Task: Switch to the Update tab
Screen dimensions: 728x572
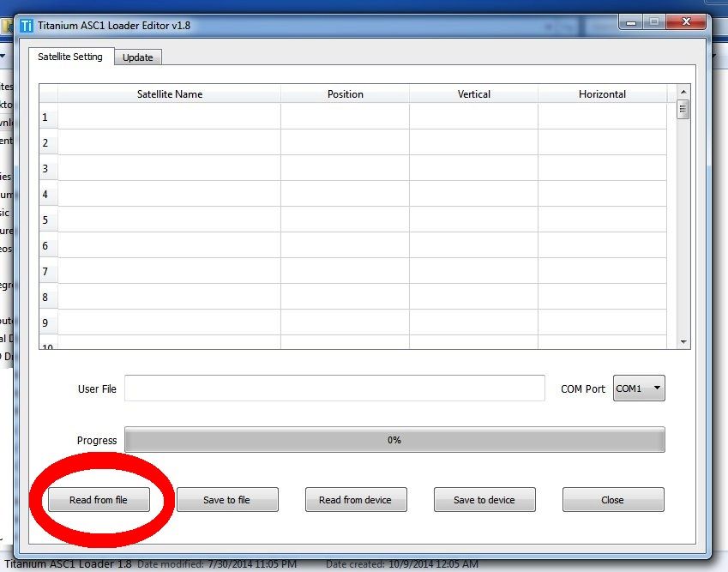Action: [x=138, y=57]
